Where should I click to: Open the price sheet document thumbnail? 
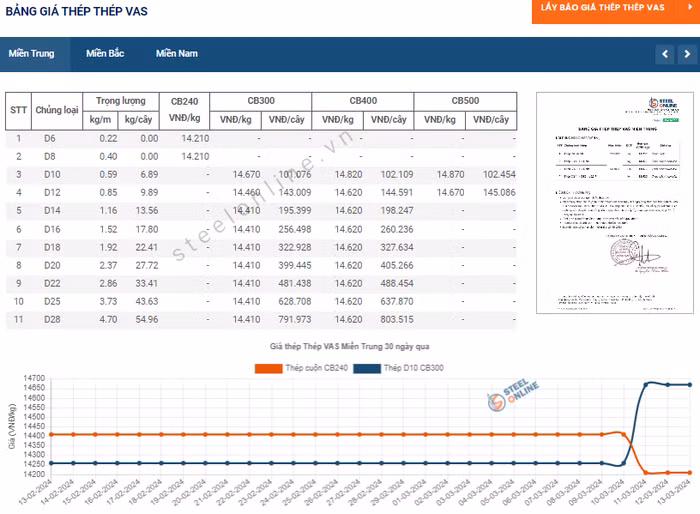coord(615,203)
